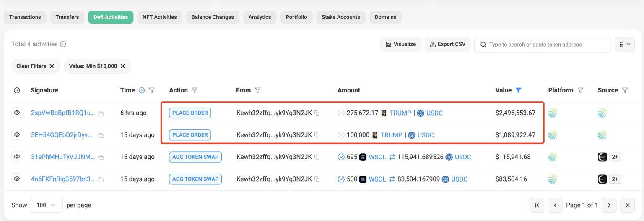Screen dimensions: 644x221
Task: Filter the Action column using funnel icon
Action: tap(195, 90)
